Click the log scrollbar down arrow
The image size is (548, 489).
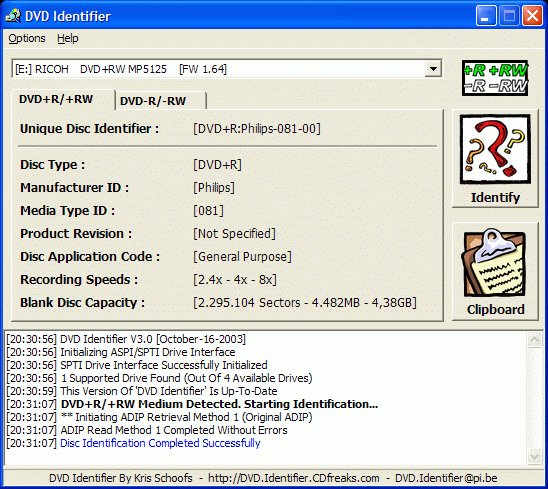coord(534,456)
